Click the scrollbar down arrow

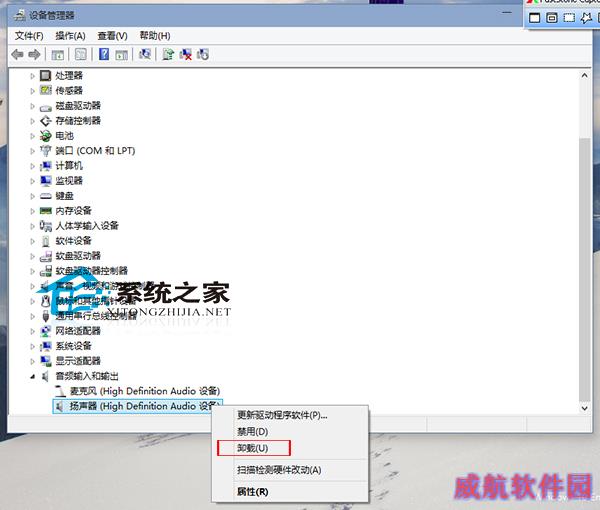585,408
